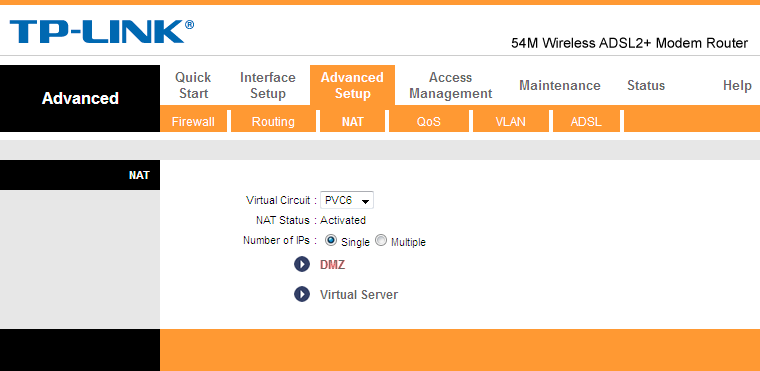The height and width of the screenshot is (371, 760).
Task: Open the Help tab
Action: 737,85
